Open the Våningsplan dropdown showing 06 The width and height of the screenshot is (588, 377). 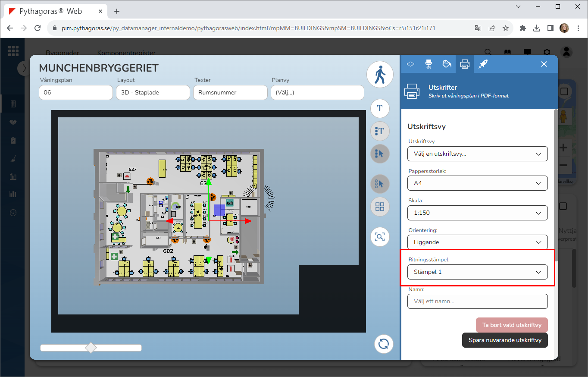pos(75,92)
